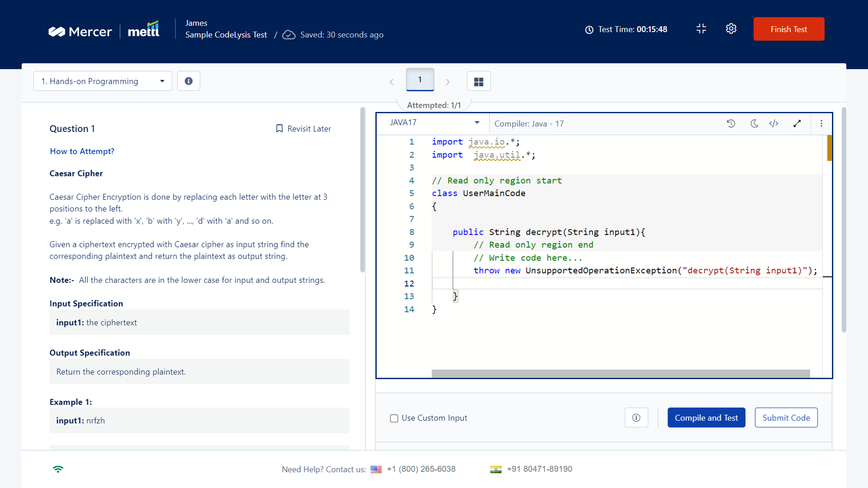Click the mettl logo

point(144,30)
